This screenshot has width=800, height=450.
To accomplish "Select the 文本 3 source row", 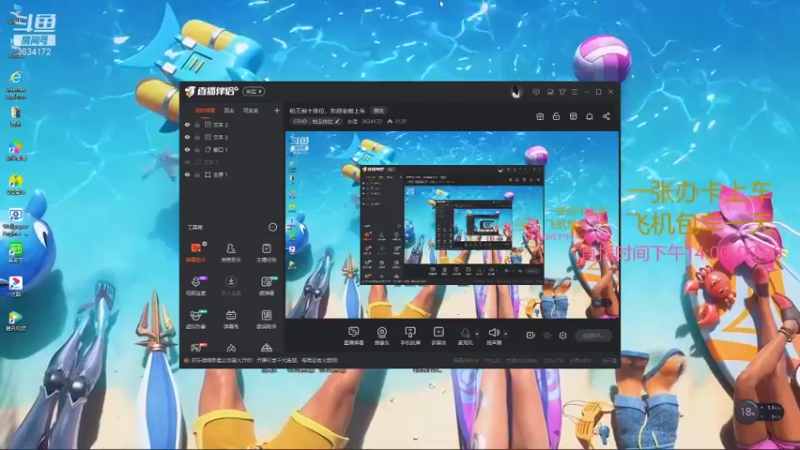I will [232, 137].
